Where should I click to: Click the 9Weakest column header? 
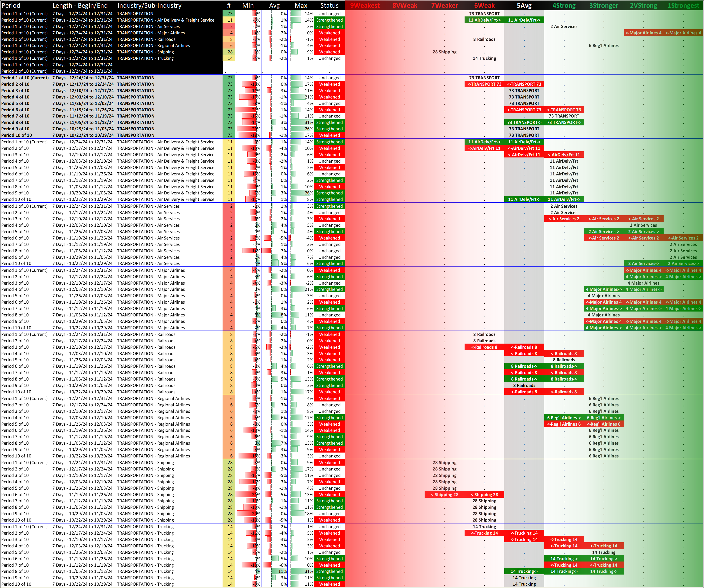click(x=365, y=5)
